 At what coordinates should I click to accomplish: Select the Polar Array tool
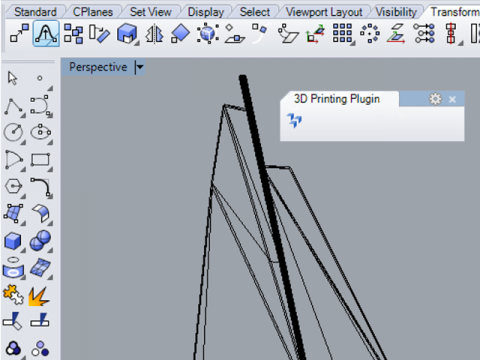[370, 33]
